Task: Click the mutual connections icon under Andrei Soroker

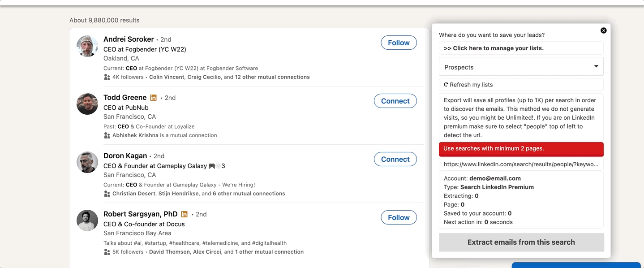Action: tap(107, 77)
